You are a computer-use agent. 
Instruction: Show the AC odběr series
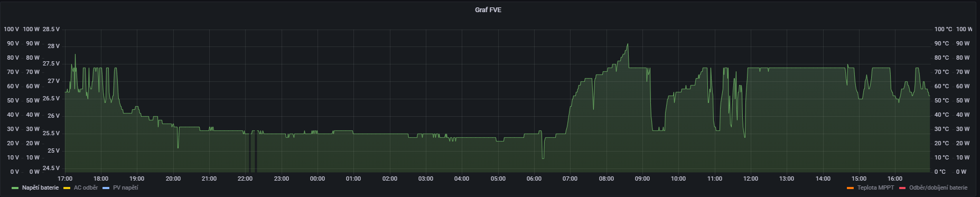[x=86, y=187]
